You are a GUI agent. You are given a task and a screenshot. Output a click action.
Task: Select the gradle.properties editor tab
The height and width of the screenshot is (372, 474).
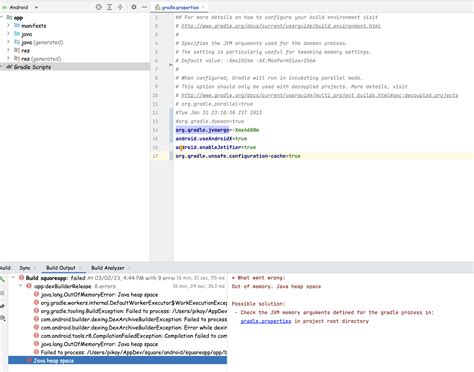click(180, 7)
